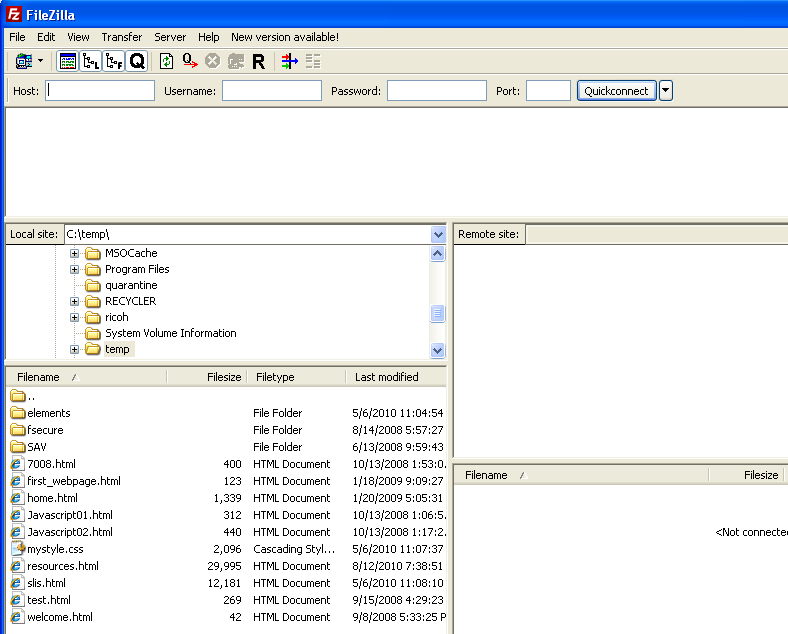Click the Refresh file lists icon
This screenshot has width=788, height=634.
pyautogui.click(x=166, y=61)
